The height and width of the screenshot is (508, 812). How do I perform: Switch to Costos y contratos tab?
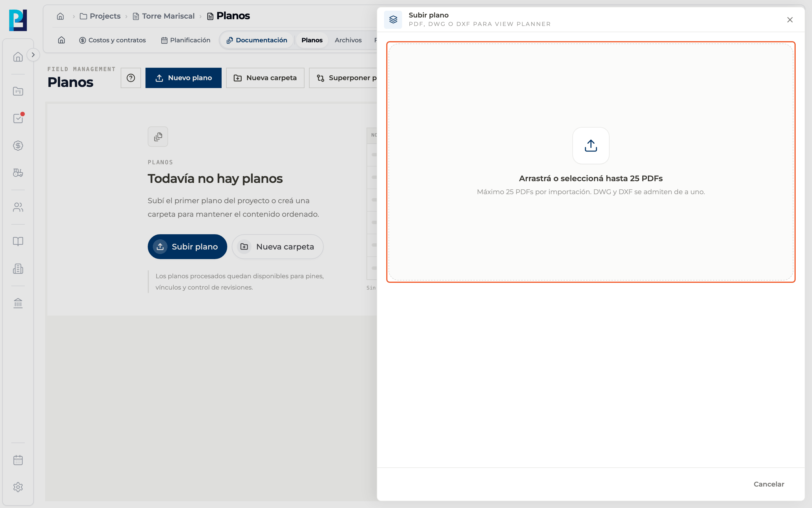click(x=112, y=40)
